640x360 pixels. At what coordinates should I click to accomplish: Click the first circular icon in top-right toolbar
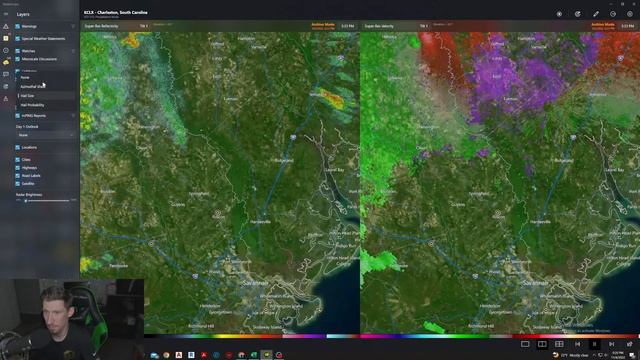click(559, 14)
